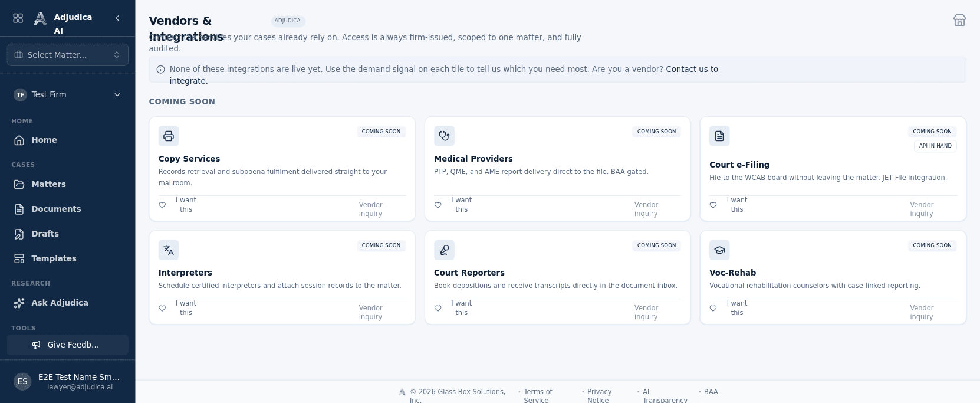
Task: Open the user profile for lawyer@adjudica.ai
Action: point(68,382)
